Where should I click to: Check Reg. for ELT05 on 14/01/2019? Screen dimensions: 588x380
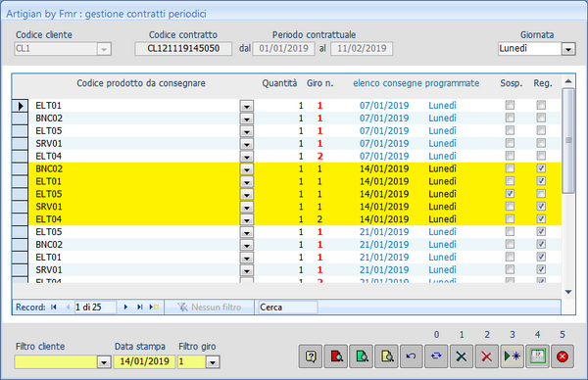541,194
